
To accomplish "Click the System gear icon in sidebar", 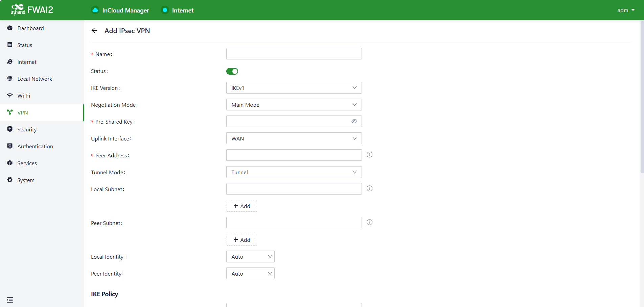I will 10,180.
